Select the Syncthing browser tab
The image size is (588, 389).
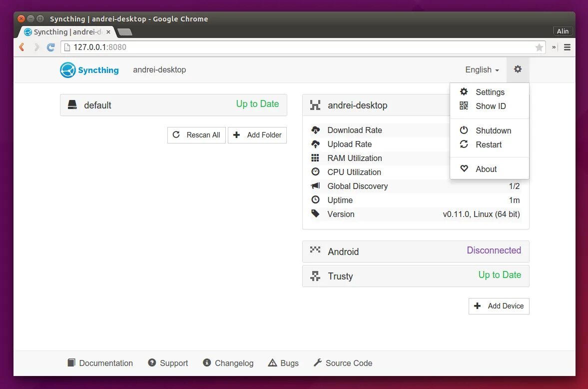tap(67, 32)
